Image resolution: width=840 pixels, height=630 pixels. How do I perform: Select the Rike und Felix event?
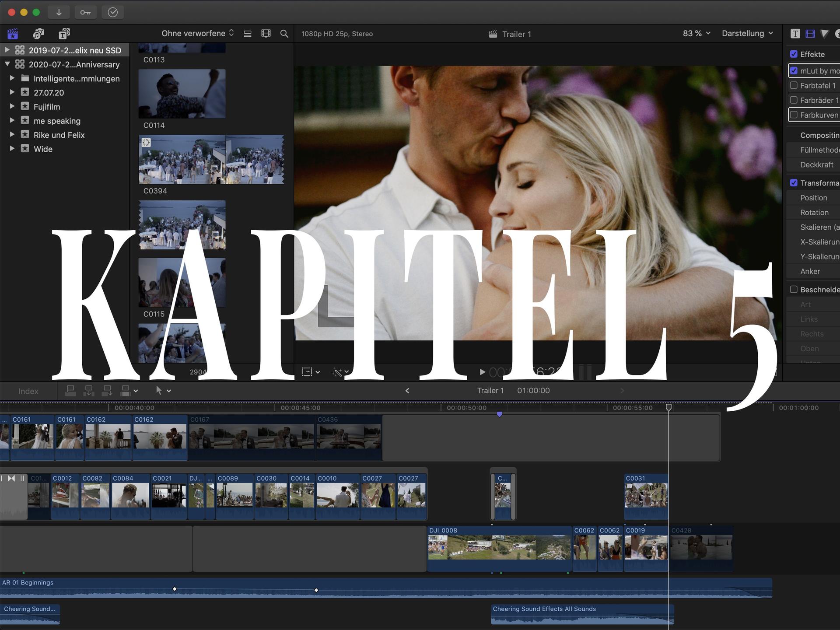(x=59, y=135)
